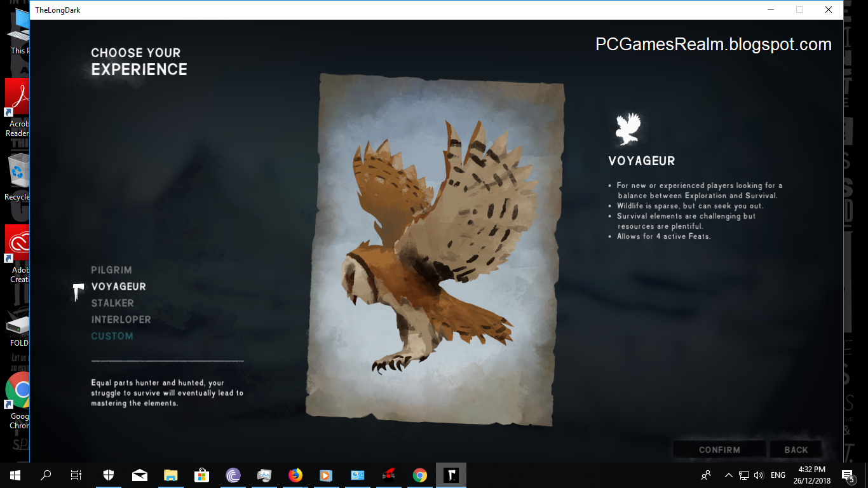Open the volume control in the tray
The height and width of the screenshot is (488, 868).
pyautogui.click(x=759, y=475)
